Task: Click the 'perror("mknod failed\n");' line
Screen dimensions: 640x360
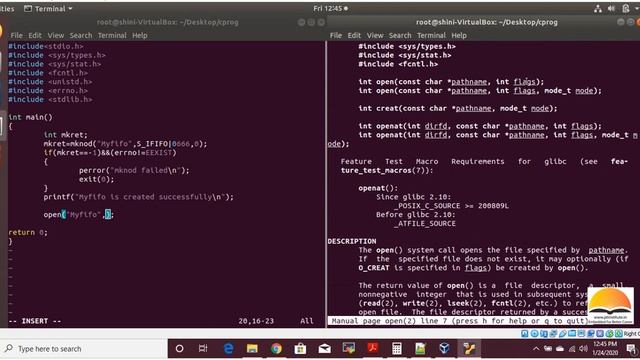Action: (x=134, y=170)
